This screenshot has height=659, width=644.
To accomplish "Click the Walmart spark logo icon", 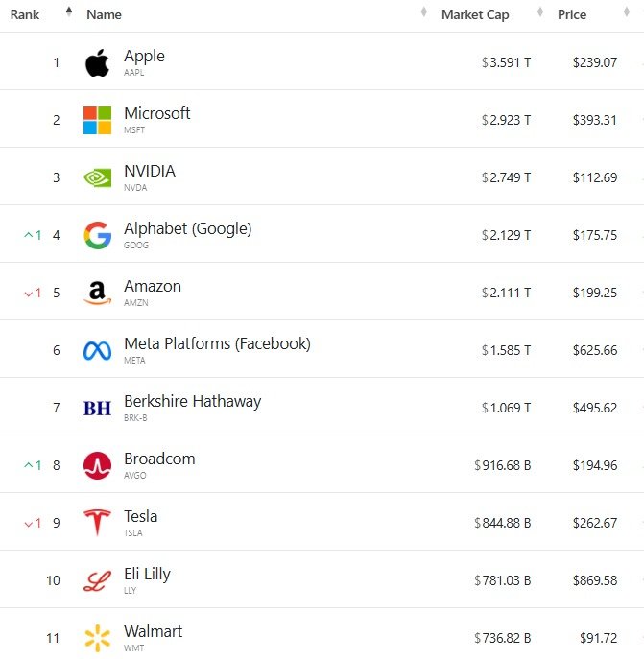I will 97,638.
